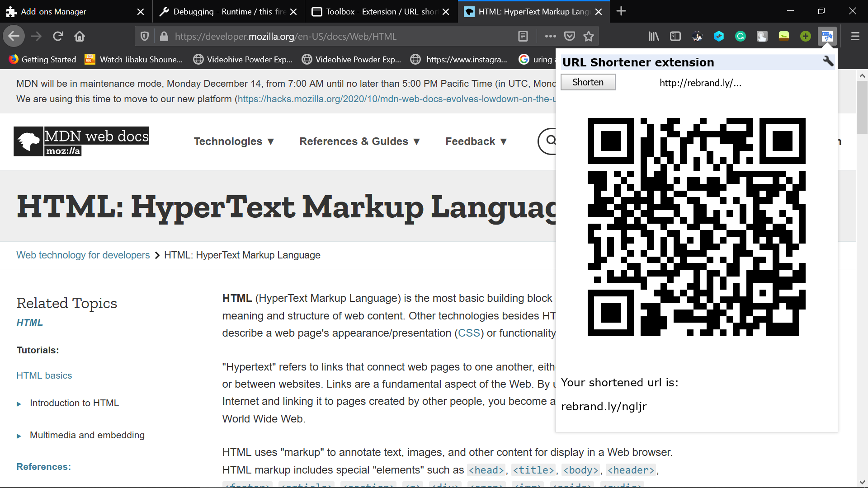
Task: Close the Toolbox Extension tab
Action: [x=446, y=12]
